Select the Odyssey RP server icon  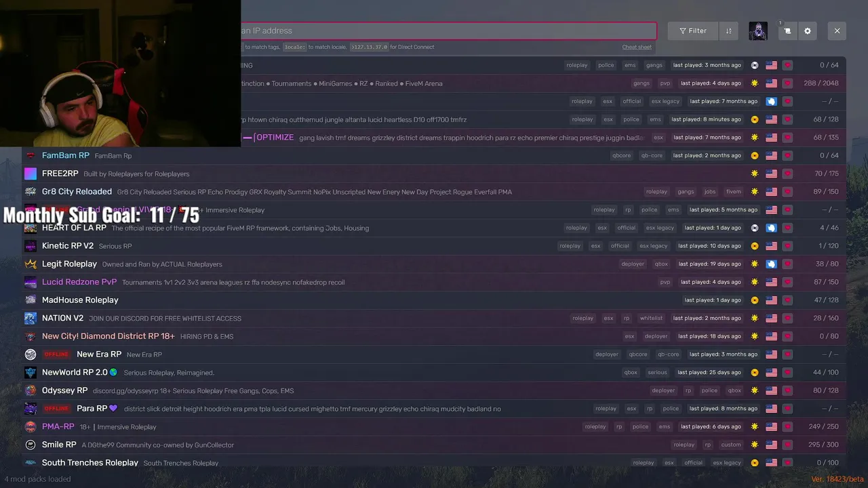click(x=31, y=390)
